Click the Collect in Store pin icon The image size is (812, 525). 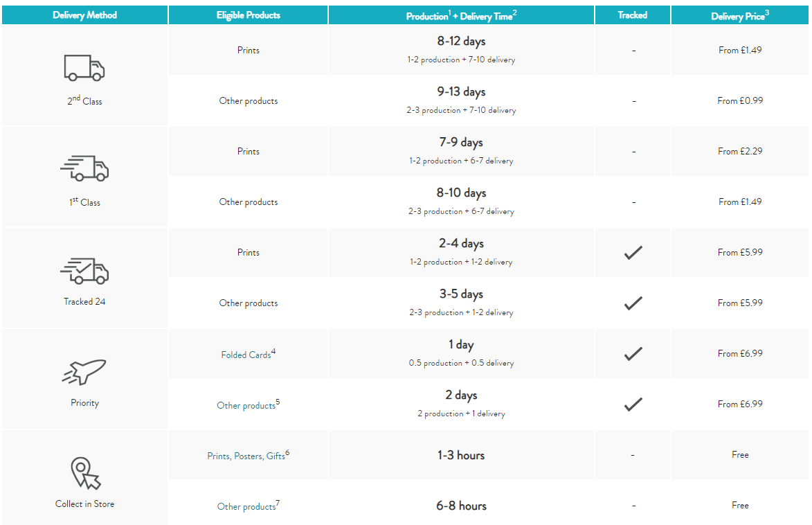point(84,473)
